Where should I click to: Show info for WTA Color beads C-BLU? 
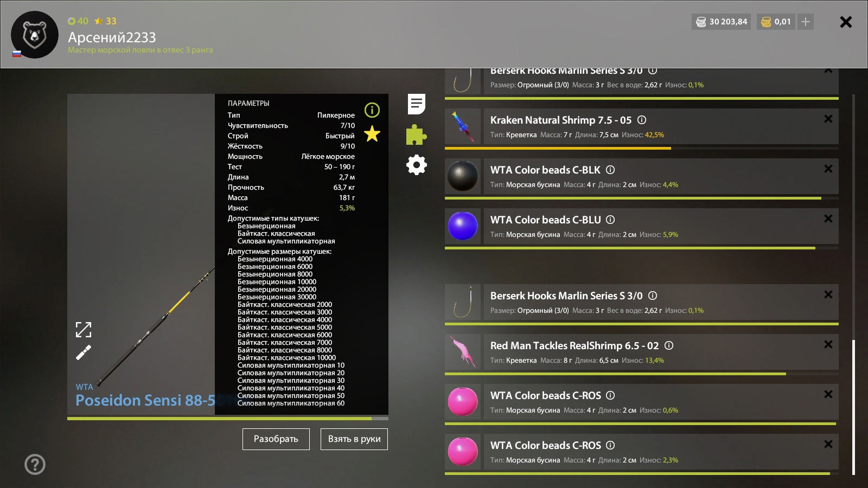tap(610, 220)
